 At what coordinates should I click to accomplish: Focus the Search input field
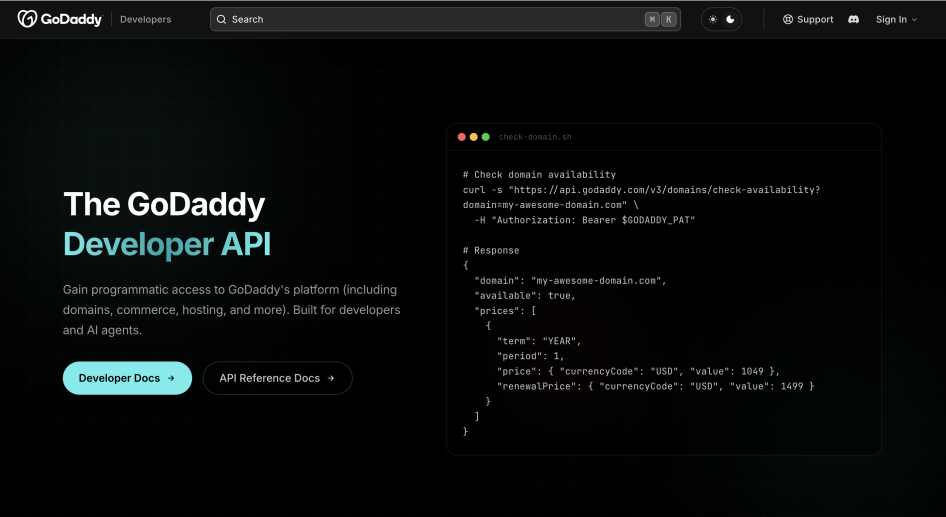[445, 19]
